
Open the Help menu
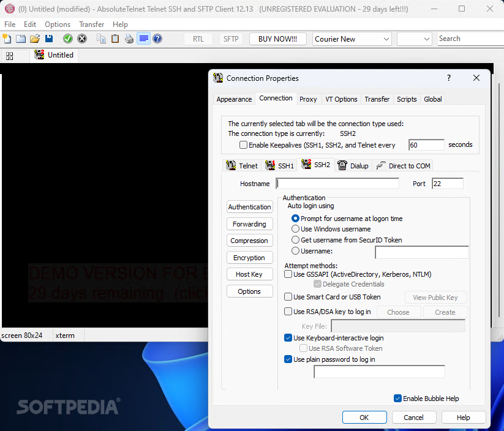coord(120,24)
